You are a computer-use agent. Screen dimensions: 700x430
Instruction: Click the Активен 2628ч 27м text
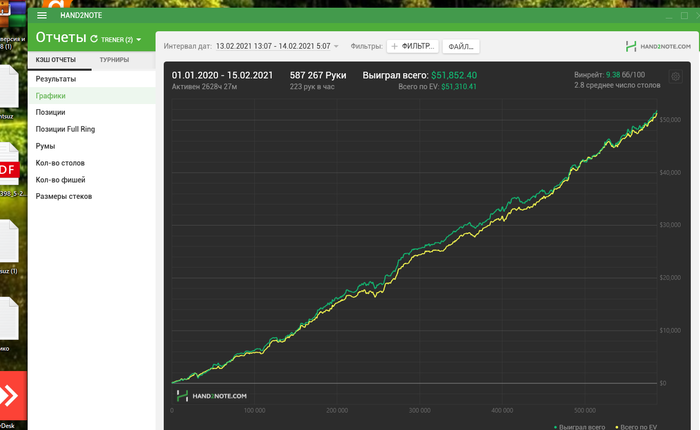pyautogui.click(x=204, y=87)
